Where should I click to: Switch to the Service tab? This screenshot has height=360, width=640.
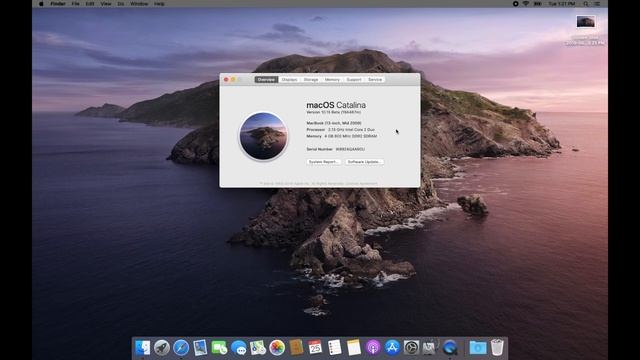pos(375,80)
